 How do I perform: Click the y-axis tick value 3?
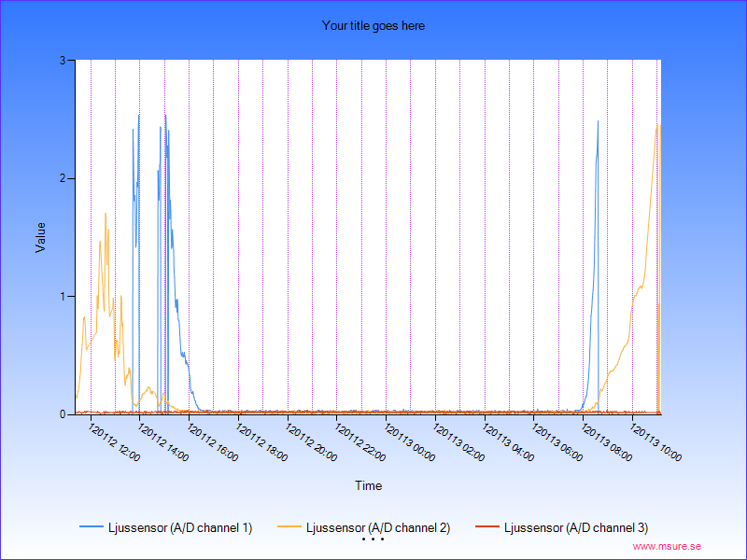(61, 61)
